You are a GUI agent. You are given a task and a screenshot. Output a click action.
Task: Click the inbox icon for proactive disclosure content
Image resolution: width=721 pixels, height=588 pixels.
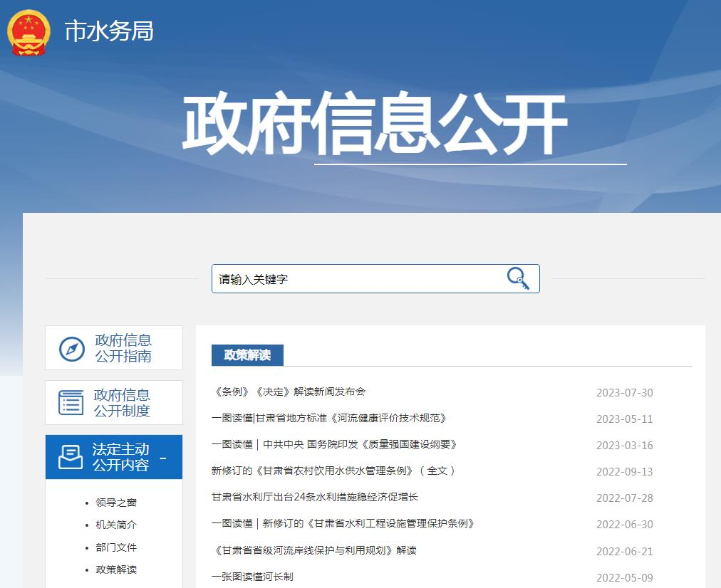(71, 457)
